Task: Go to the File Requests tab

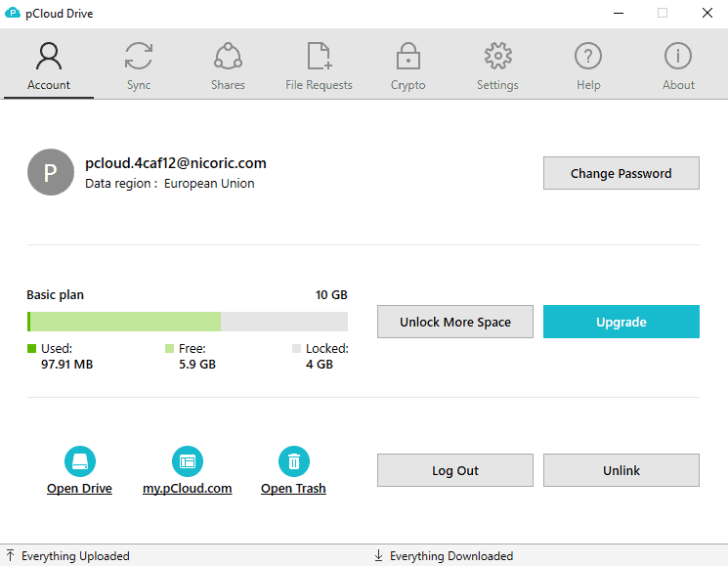Action: 319,65
